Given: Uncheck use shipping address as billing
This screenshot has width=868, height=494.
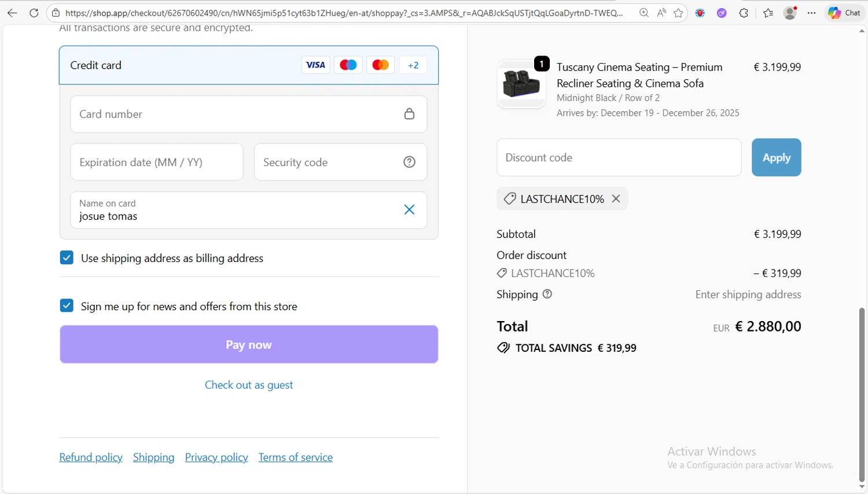Looking at the screenshot, I should click(67, 257).
